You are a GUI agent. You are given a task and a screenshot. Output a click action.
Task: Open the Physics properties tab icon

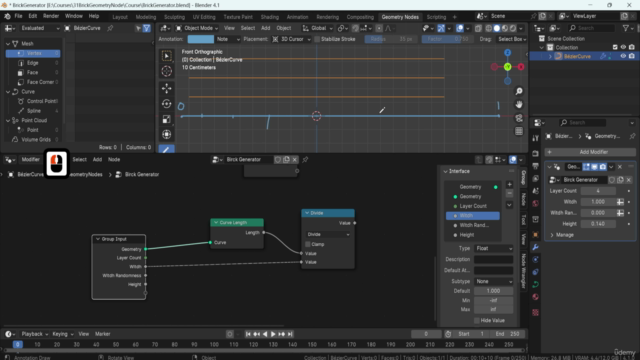point(536,260)
